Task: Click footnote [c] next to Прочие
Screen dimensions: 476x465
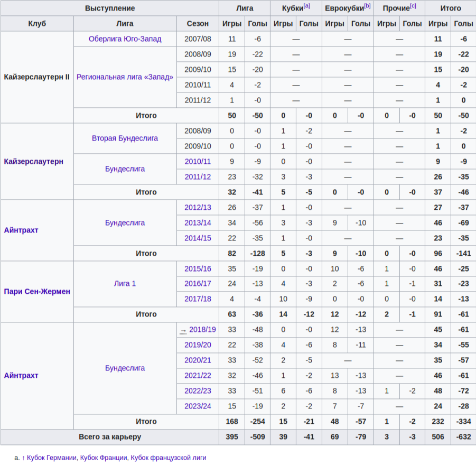Action: 413,6
